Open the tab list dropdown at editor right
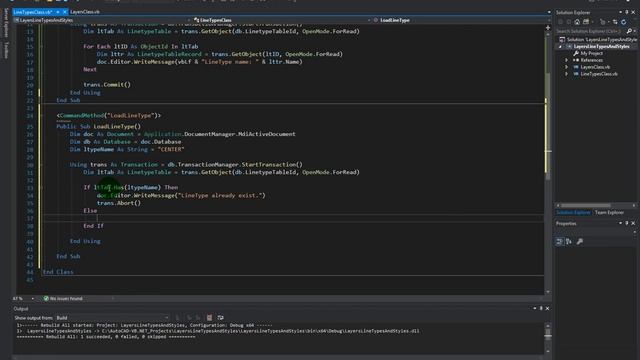640x360 pixels. click(549, 12)
